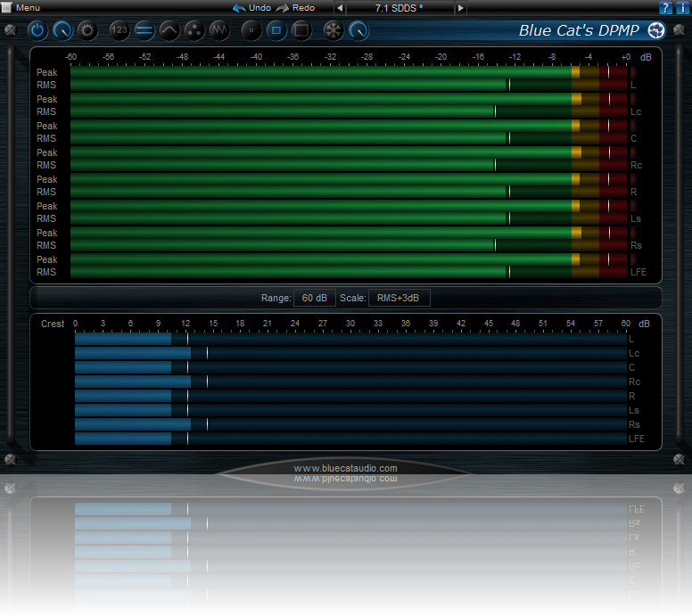This screenshot has height=616, width=692.
Task: Click the gear settings icon in toolbar
Action: (87, 30)
